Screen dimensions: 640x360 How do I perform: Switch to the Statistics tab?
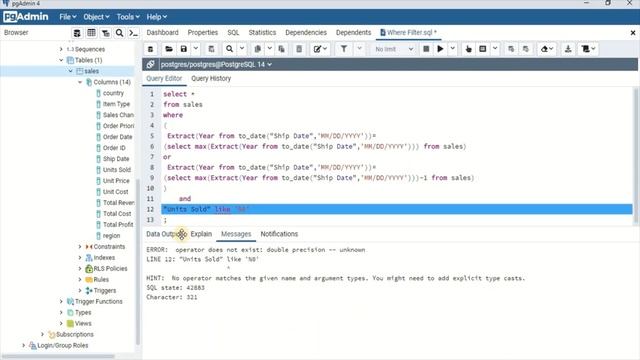click(262, 32)
